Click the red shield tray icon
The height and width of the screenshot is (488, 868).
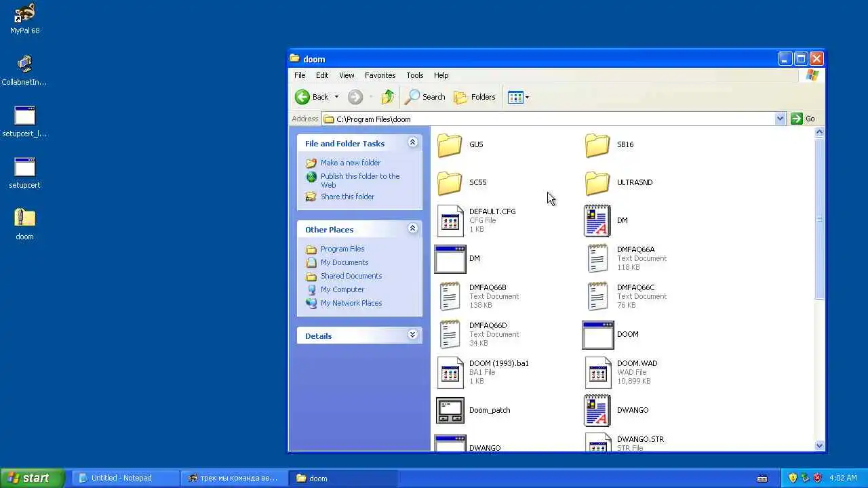(x=817, y=478)
